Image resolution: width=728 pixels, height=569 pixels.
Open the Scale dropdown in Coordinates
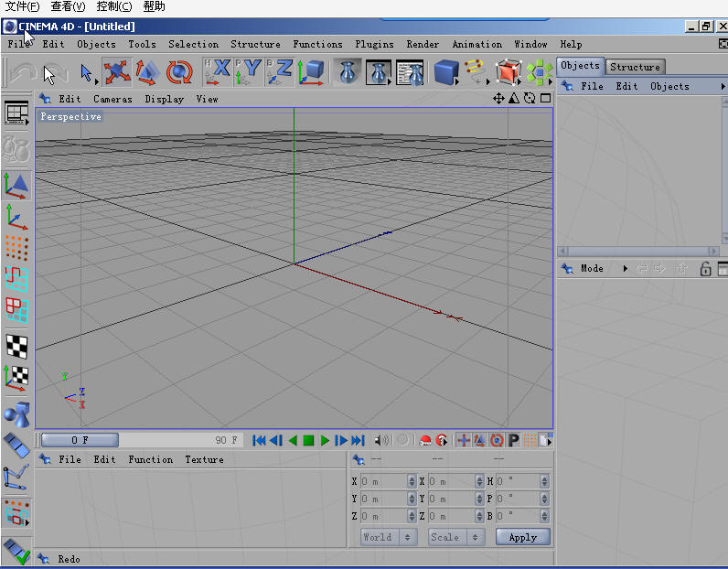point(455,537)
